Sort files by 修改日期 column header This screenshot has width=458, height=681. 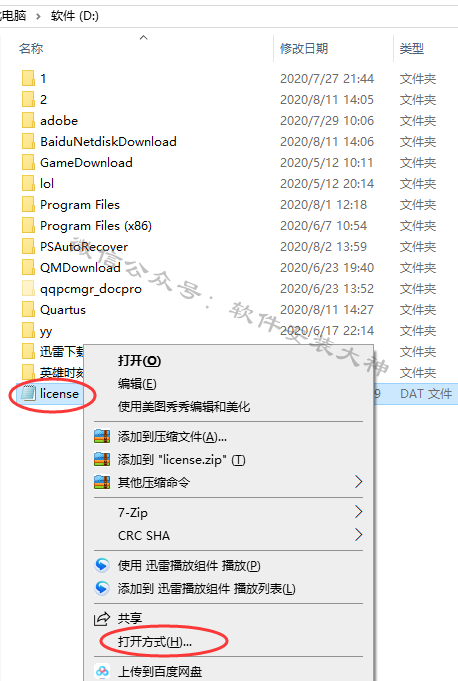click(x=304, y=48)
